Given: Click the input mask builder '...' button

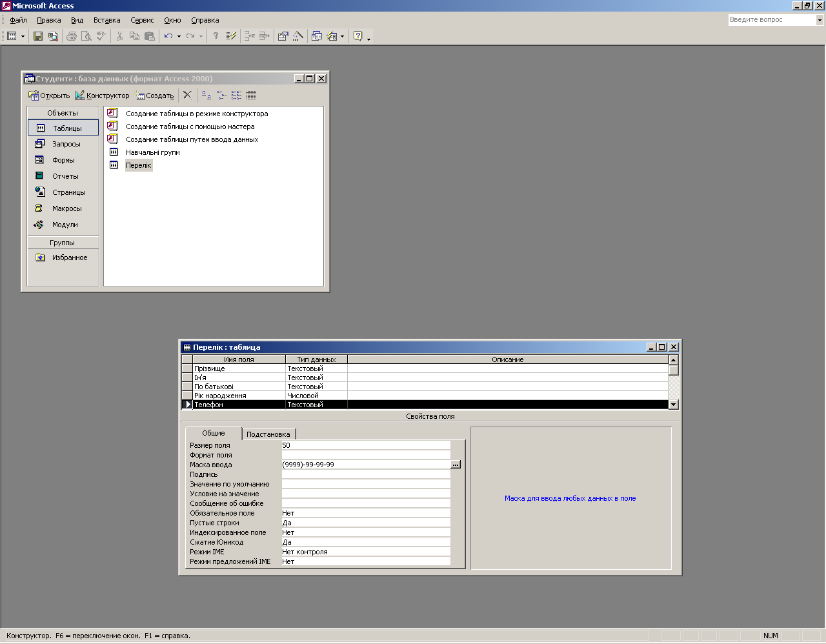Looking at the screenshot, I should [456, 465].
